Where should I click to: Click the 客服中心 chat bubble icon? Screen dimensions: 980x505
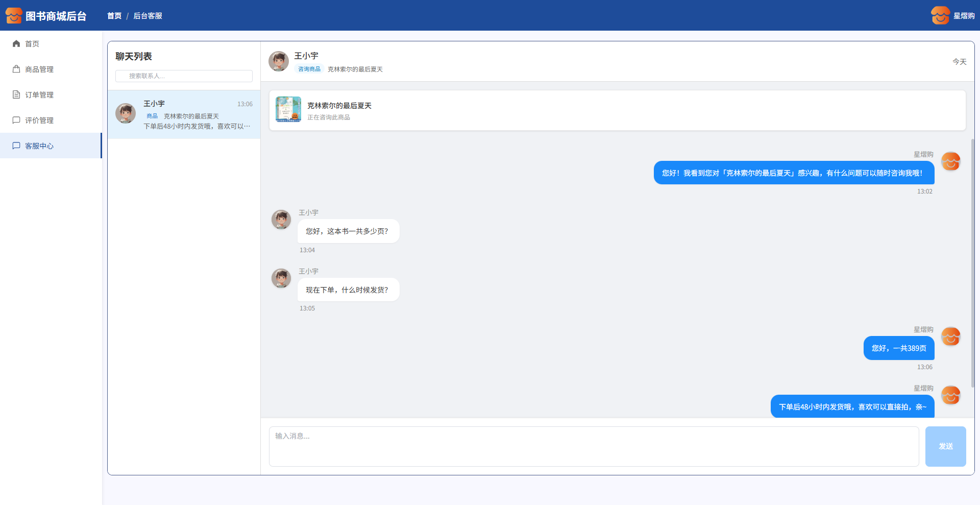click(x=16, y=146)
